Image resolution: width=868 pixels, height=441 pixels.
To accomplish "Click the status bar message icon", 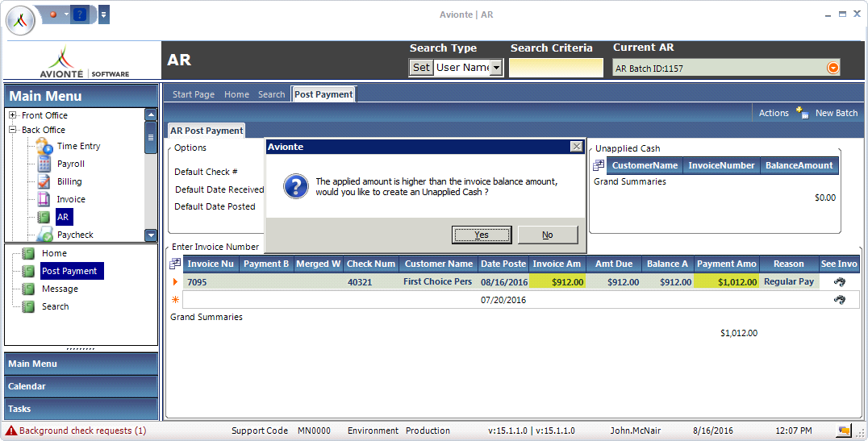I will pyautogui.click(x=844, y=431).
